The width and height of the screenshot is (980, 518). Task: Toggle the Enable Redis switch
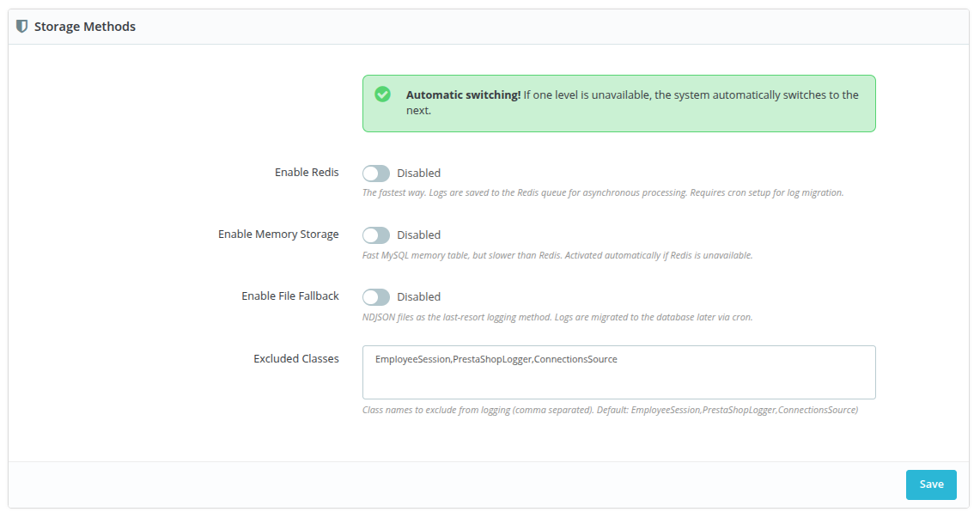coord(376,173)
